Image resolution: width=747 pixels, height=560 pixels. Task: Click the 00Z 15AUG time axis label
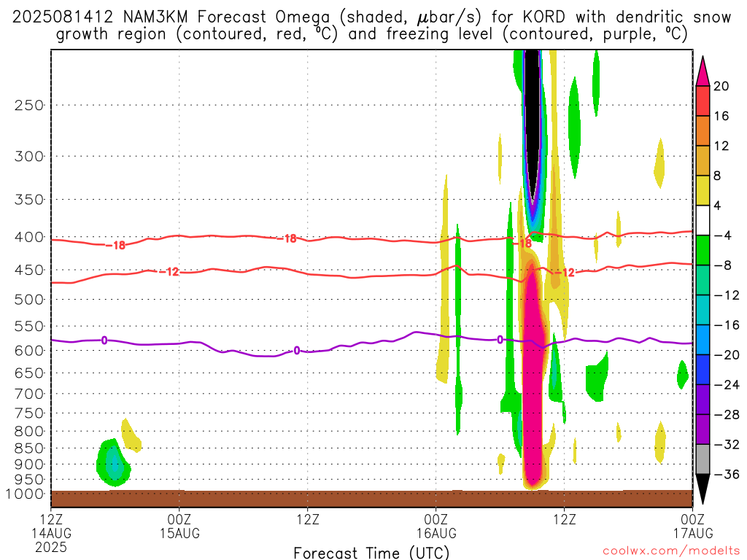point(179,526)
